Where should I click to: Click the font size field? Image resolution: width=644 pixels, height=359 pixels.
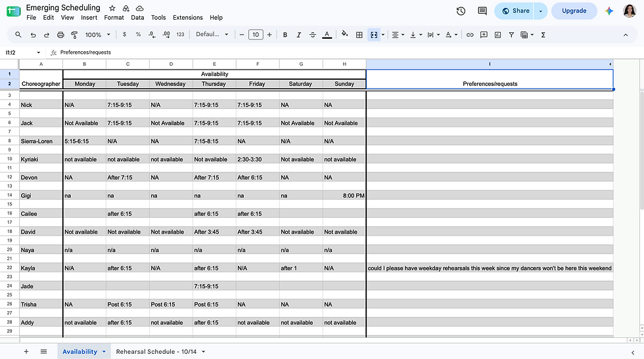coord(256,35)
